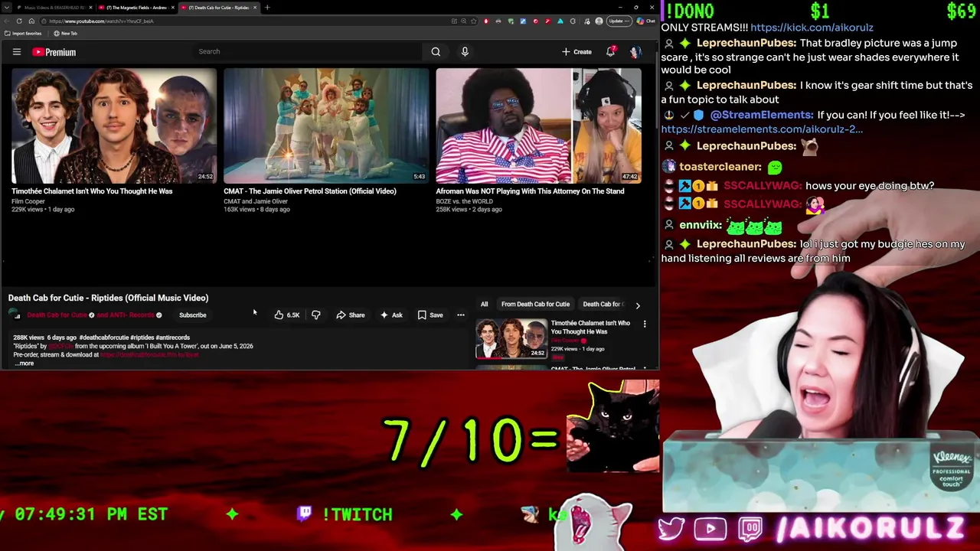Image resolution: width=980 pixels, height=551 pixels.
Task: Click SSCALLYWAG 'hows your eye doing' message
Action: [x=870, y=186]
